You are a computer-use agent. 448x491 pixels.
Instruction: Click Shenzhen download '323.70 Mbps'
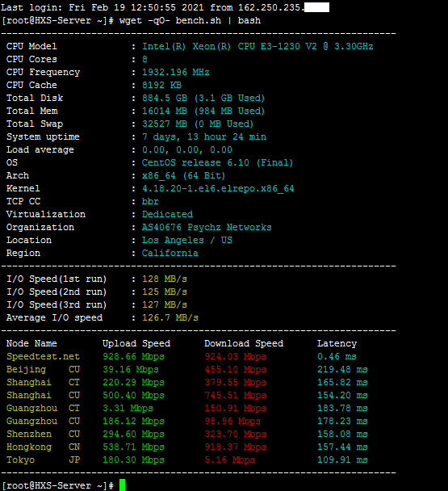[236, 434]
